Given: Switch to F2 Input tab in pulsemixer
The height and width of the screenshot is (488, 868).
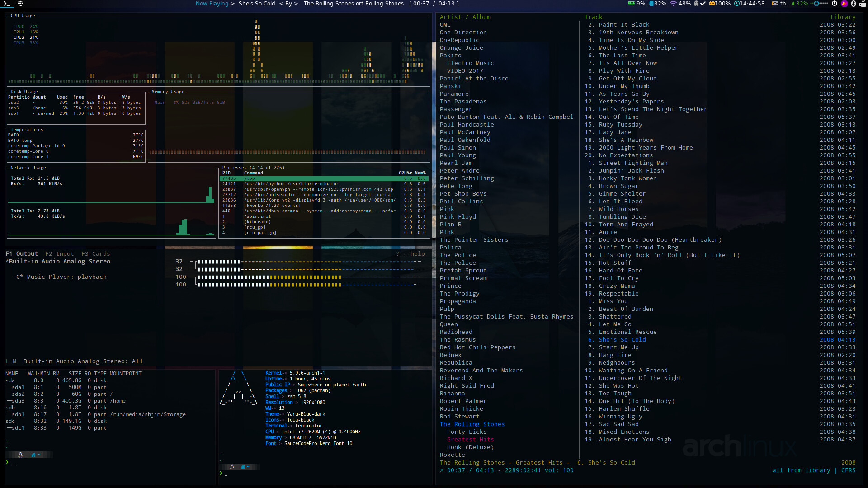Looking at the screenshot, I should (59, 254).
